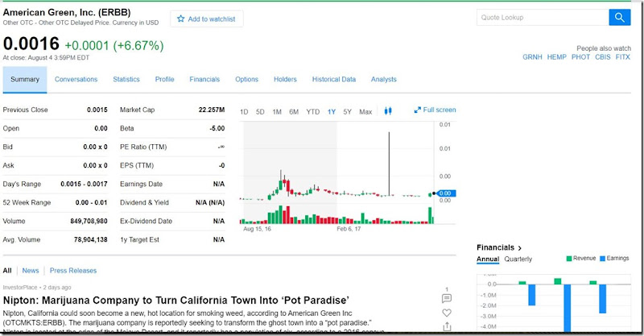Click the Day's Range value 0.0015 - 0.0017

point(84,184)
